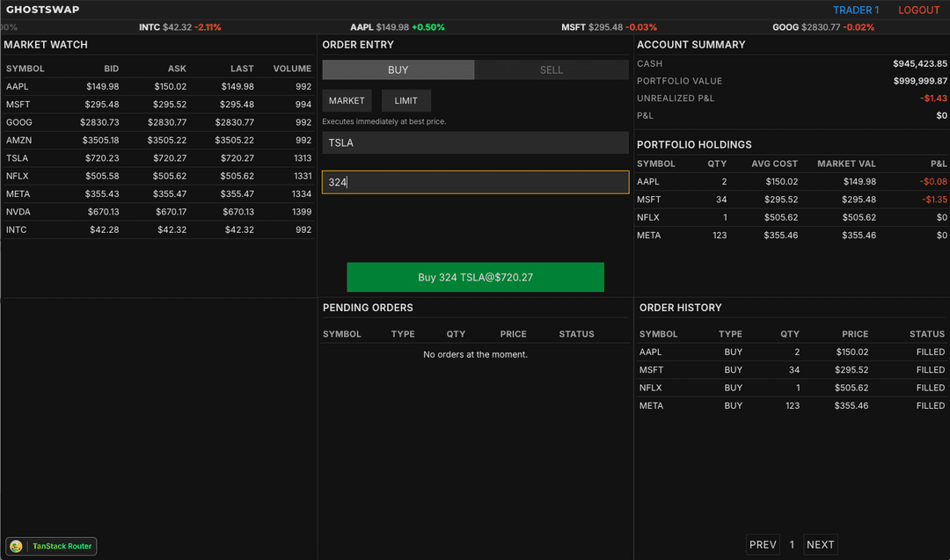
Task: Open the TanStack Router devtools badge
Action: 50,546
